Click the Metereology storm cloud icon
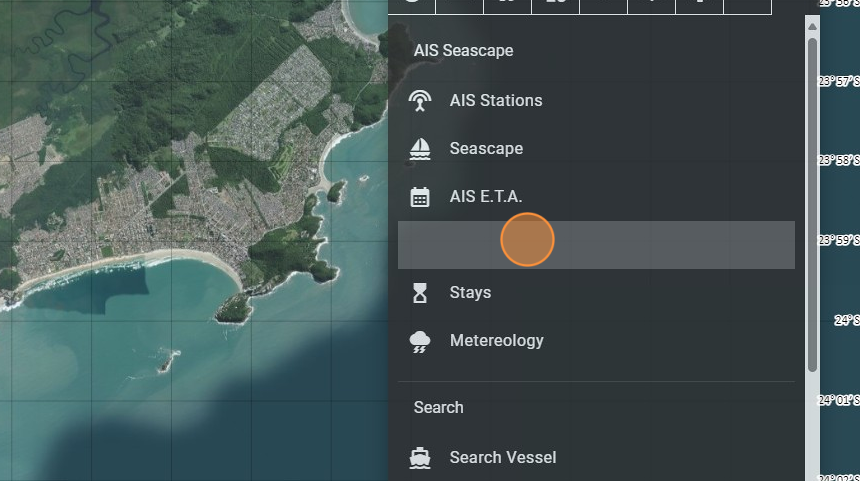The image size is (860, 481). [420, 342]
